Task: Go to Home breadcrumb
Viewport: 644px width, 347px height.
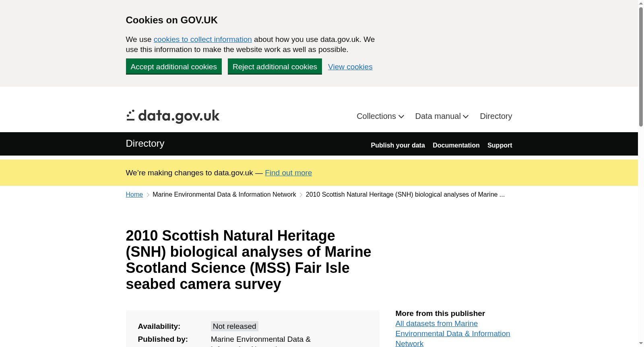Action: point(134,195)
